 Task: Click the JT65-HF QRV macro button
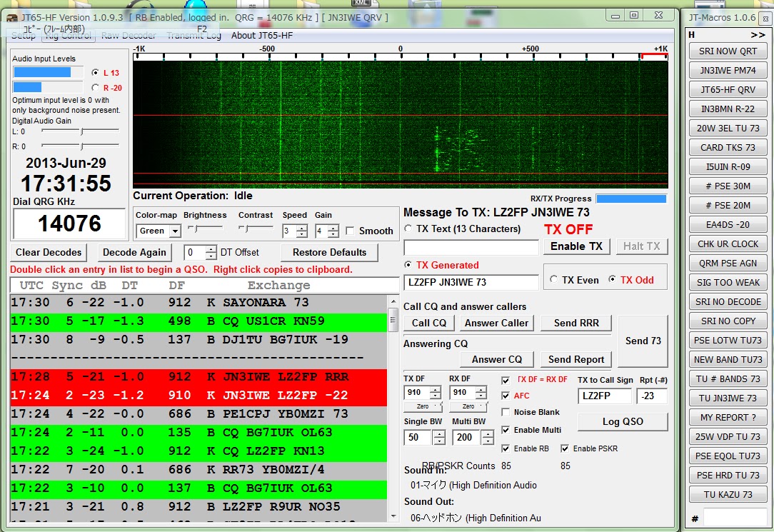(x=728, y=89)
